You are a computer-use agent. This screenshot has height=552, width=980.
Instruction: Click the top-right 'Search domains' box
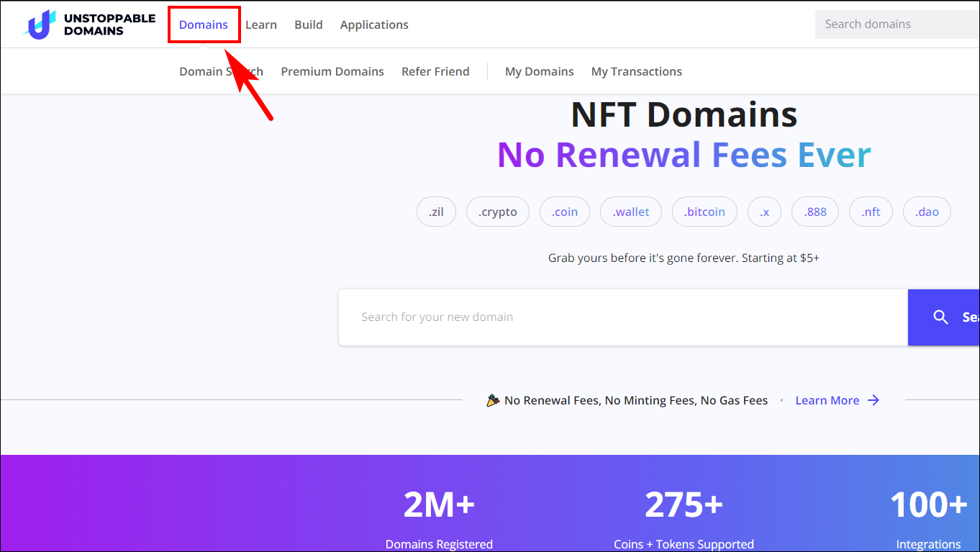897,24
